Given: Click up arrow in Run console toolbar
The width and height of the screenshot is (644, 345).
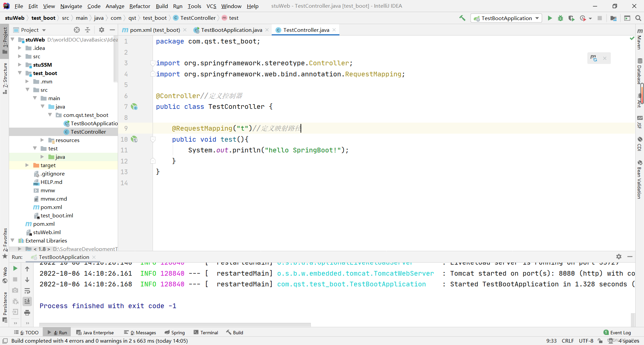Looking at the screenshot, I should [x=27, y=269].
